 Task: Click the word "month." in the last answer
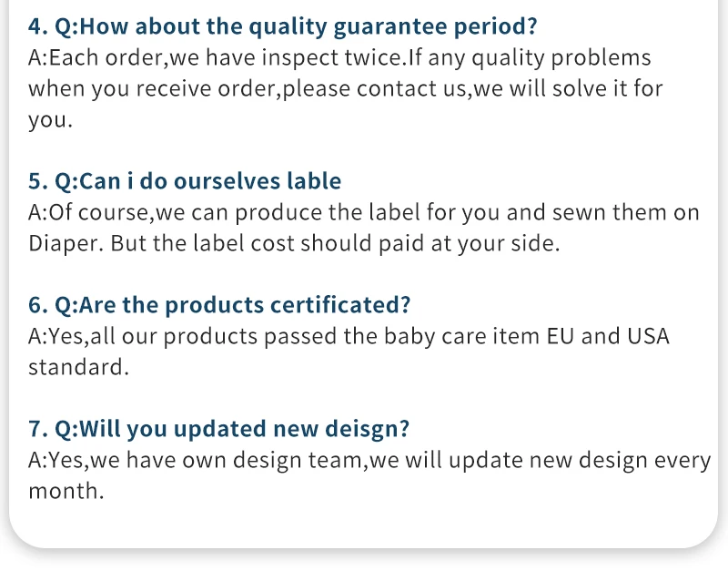point(66,491)
